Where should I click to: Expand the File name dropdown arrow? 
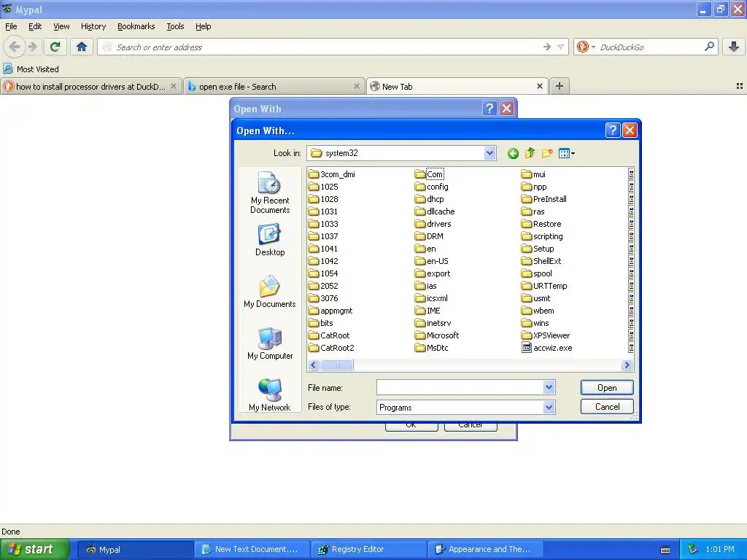tap(549, 387)
